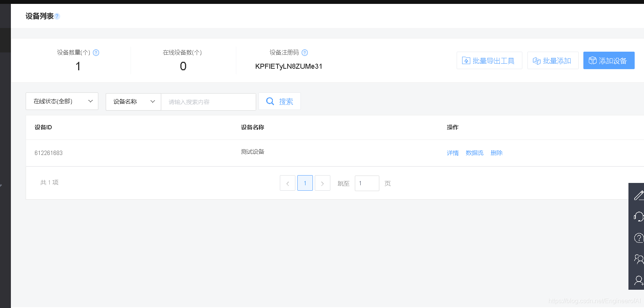Viewport: 644px width, 308px height.
Task: Expand the 在线状态(全部) status dropdown
Action: click(x=62, y=101)
